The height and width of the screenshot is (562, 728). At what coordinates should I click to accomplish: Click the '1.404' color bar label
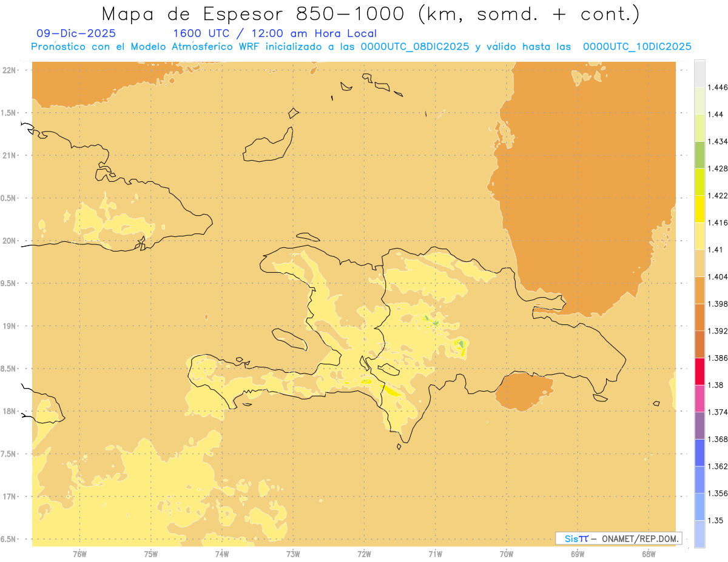pos(718,276)
